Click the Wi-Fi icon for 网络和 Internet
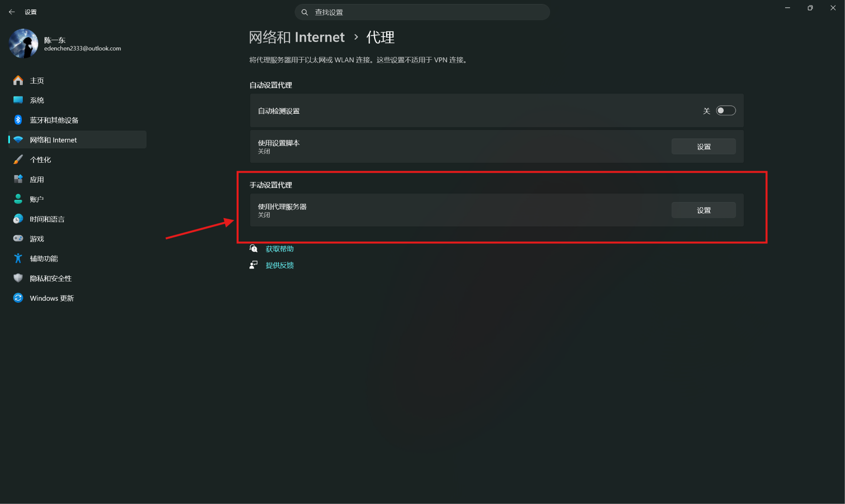 coord(18,139)
